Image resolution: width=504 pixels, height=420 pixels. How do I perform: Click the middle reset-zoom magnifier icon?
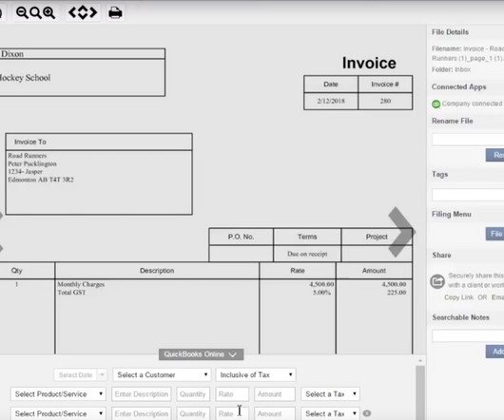(35, 13)
